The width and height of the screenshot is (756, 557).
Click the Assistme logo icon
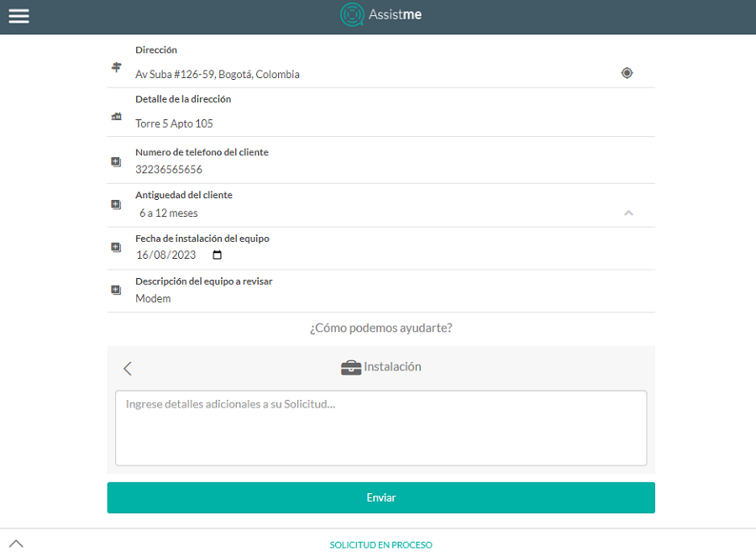pyautogui.click(x=352, y=14)
